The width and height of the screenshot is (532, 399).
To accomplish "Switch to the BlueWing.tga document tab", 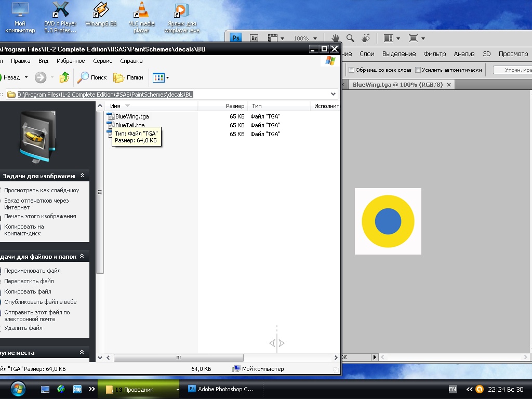I will tap(397, 85).
